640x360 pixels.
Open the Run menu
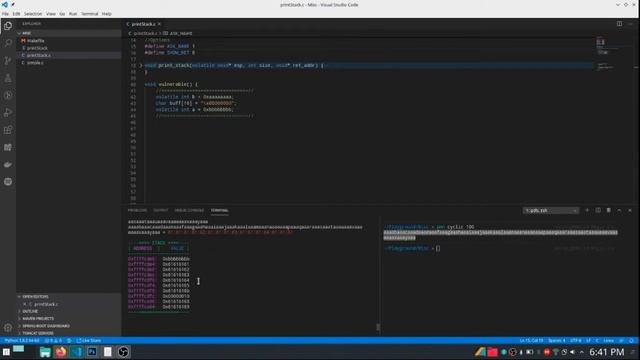73,13
